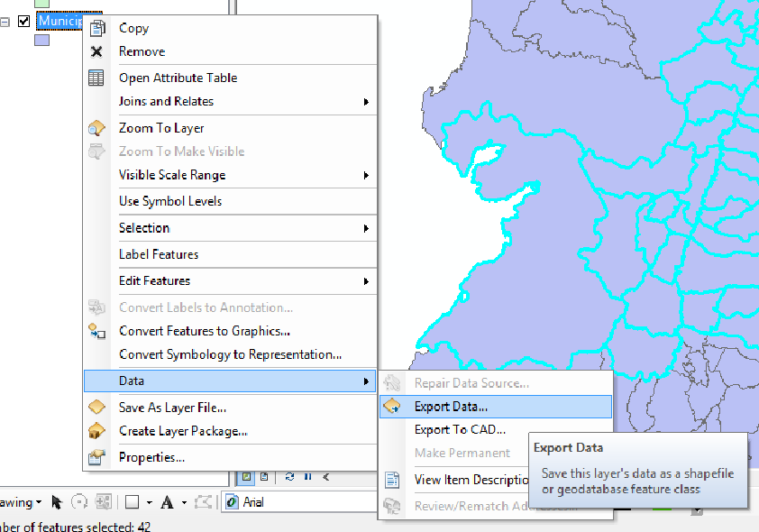Click the Remove layer X icon
Viewport: 759px width, 532px height.
pyautogui.click(x=96, y=51)
